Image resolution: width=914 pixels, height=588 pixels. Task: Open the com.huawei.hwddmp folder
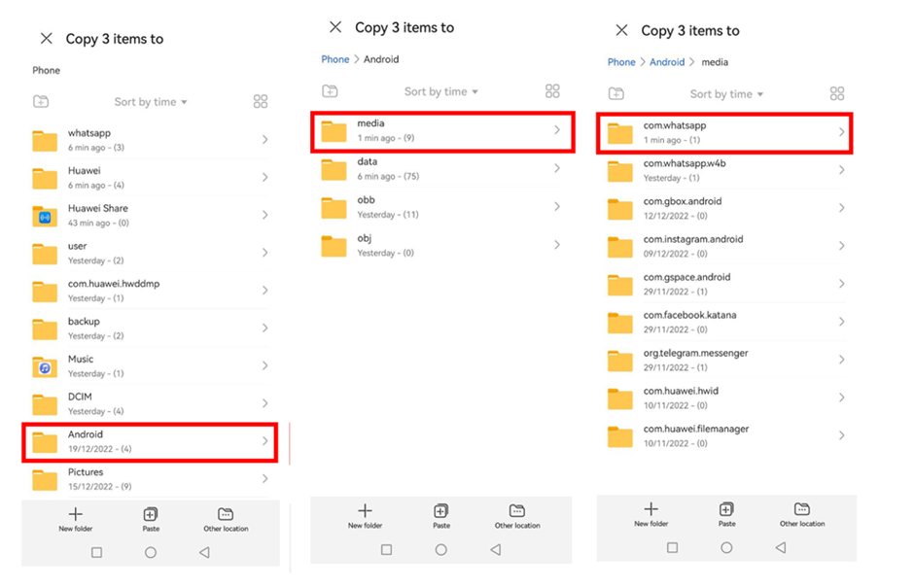151,291
